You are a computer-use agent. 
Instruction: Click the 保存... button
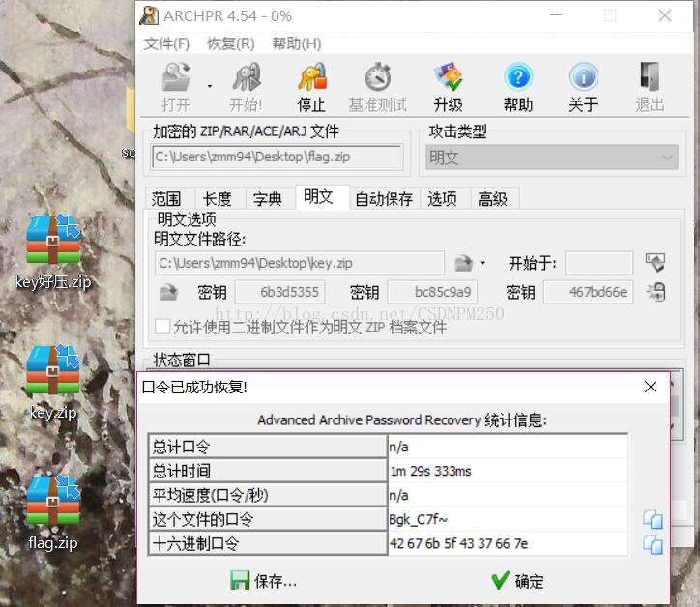(x=263, y=581)
